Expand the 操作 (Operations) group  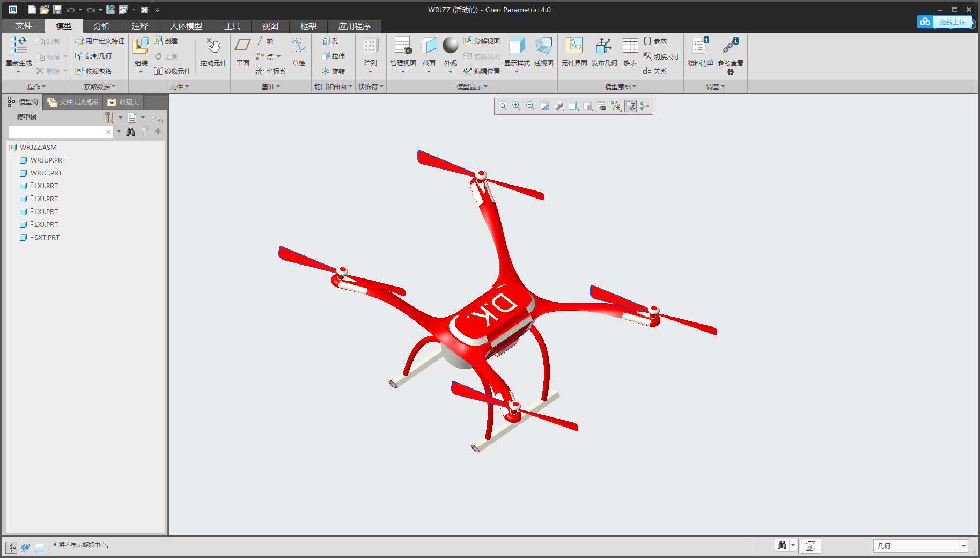click(36, 86)
